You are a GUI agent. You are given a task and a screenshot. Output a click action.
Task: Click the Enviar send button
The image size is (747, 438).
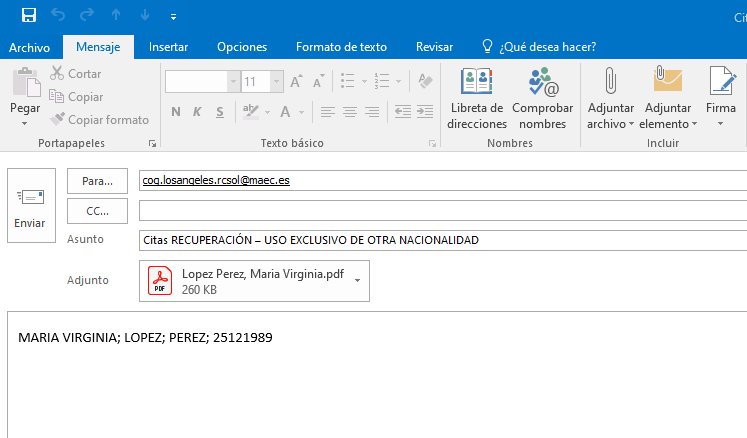tap(31, 205)
